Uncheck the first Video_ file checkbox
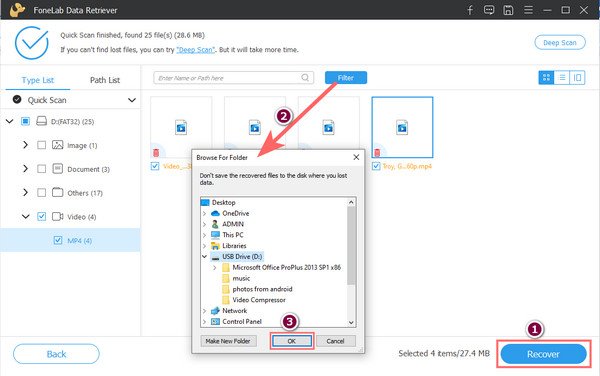This screenshot has height=376, width=600. pos(155,166)
